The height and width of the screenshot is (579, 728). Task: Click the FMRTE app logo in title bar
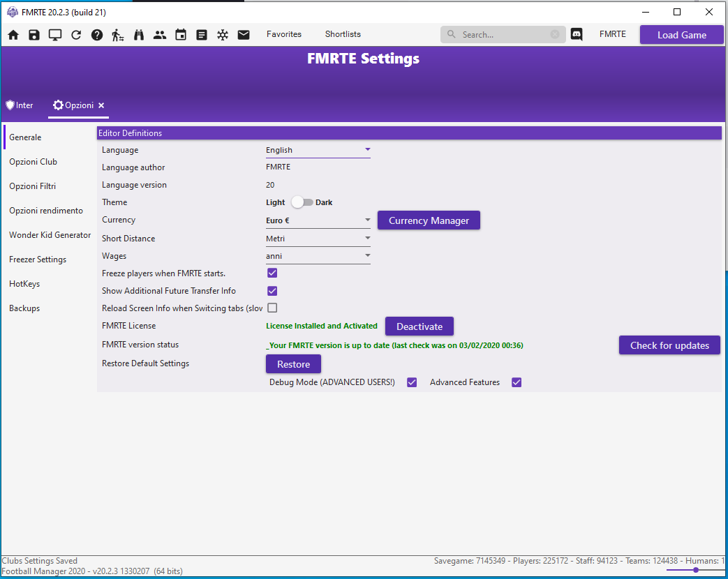[x=12, y=12]
